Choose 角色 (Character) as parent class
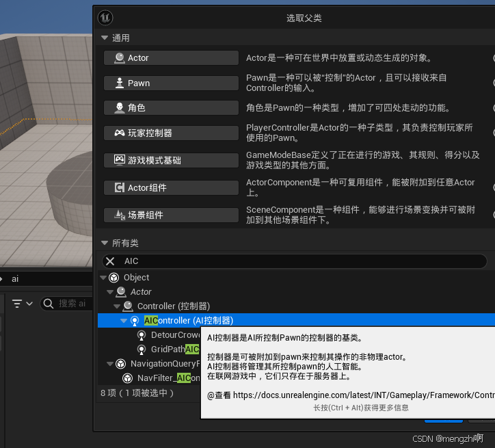Screen dimensions: 495x448 pos(171,107)
